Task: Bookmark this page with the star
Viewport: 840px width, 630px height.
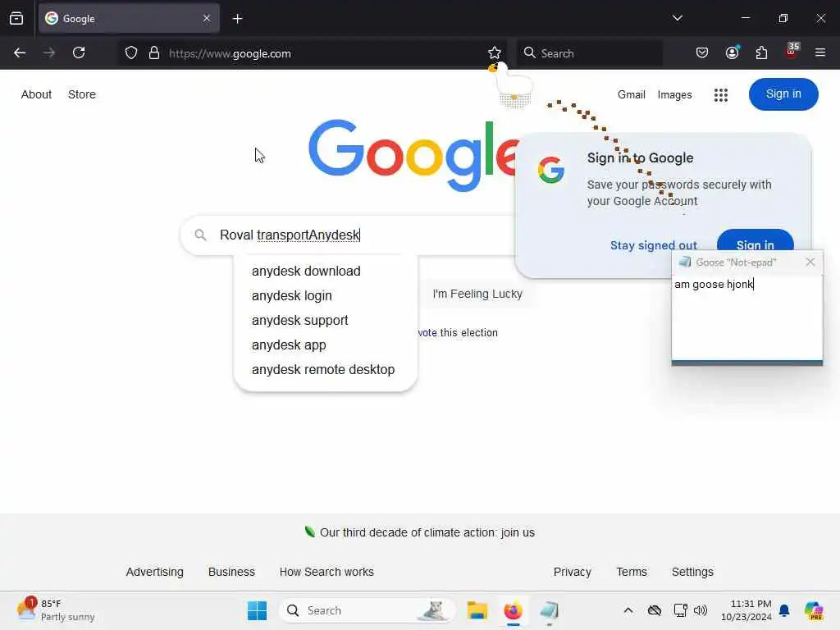Action: pyautogui.click(x=495, y=53)
